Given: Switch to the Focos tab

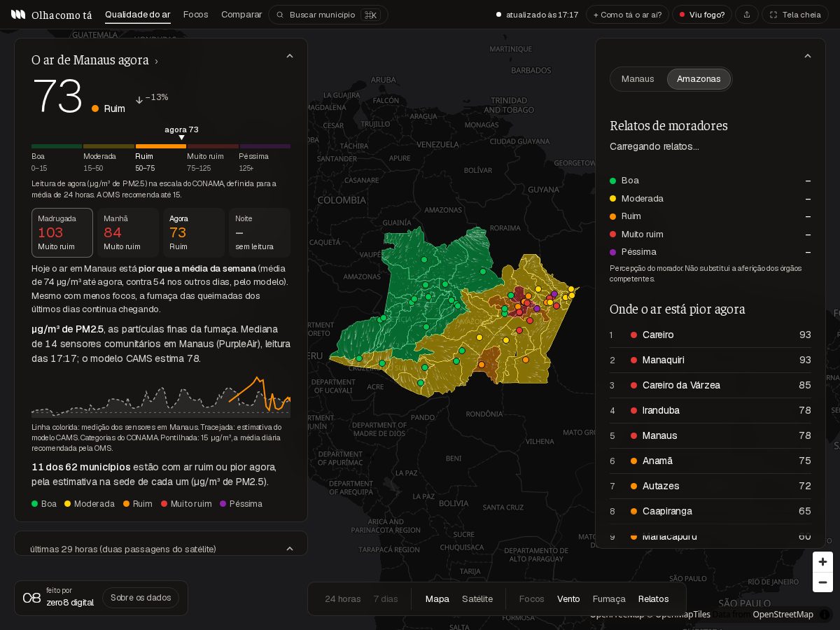Looking at the screenshot, I should click(196, 15).
